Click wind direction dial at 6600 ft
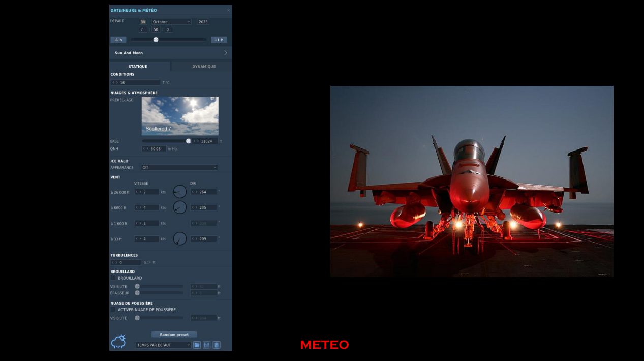 (x=179, y=207)
